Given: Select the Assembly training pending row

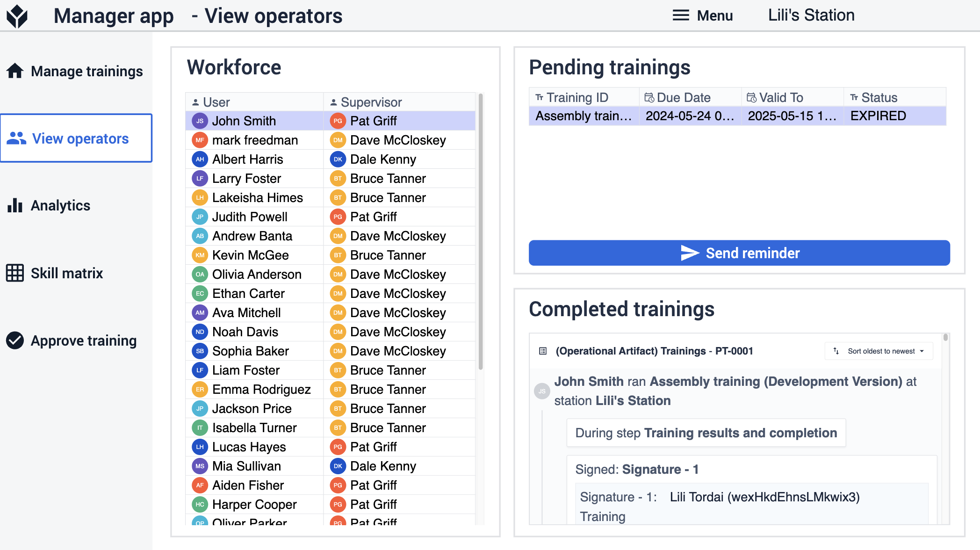Looking at the screenshot, I should (x=737, y=116).
